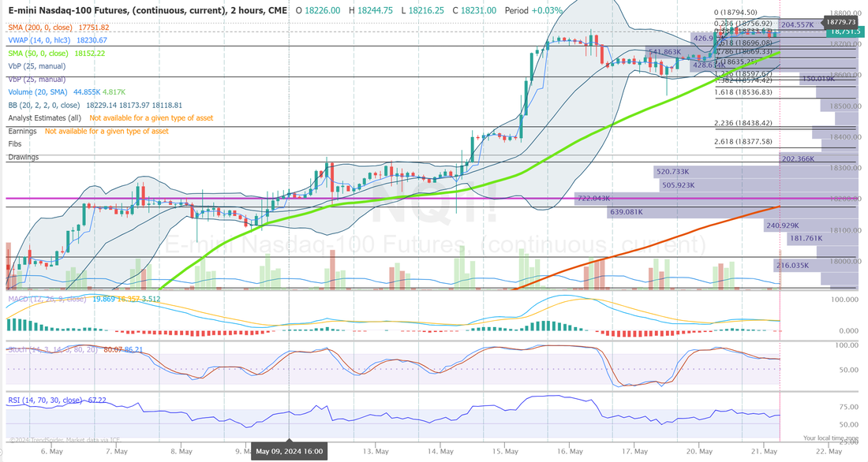Click the May 09, 2024 16:00 date tooltip
Screen dimensions: 868x462
point(289,451)
